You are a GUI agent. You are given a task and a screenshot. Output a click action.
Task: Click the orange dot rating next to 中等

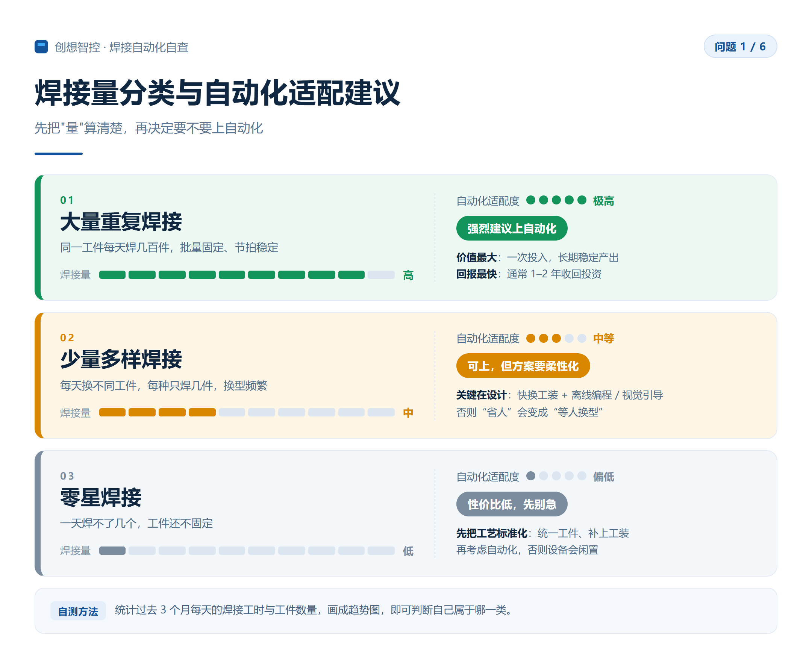pyautogui.click(x=556, y=338)
